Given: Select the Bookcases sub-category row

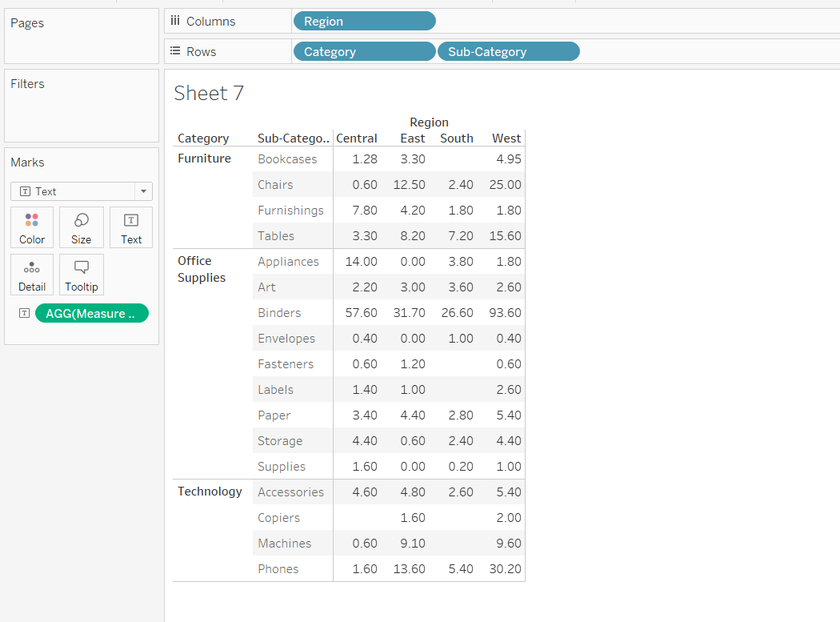Looking at the screenshot, I should point(287,159).
